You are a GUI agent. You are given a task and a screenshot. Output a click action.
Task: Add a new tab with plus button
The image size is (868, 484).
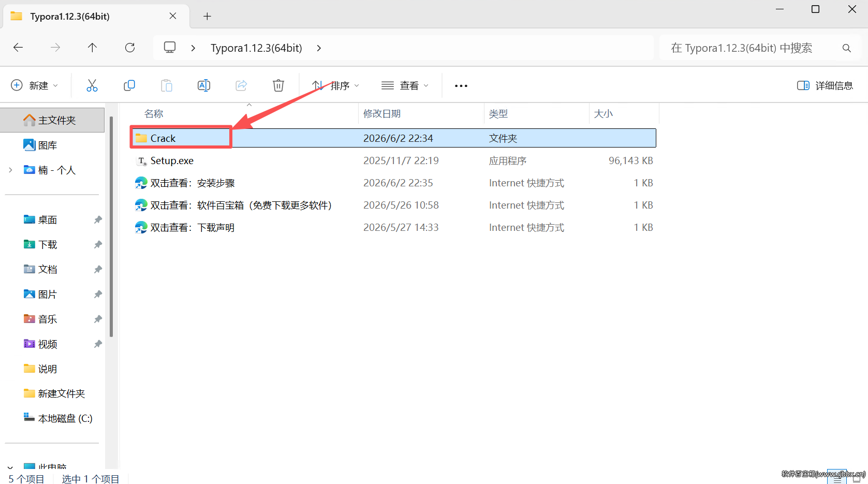(x=207, y=16)
